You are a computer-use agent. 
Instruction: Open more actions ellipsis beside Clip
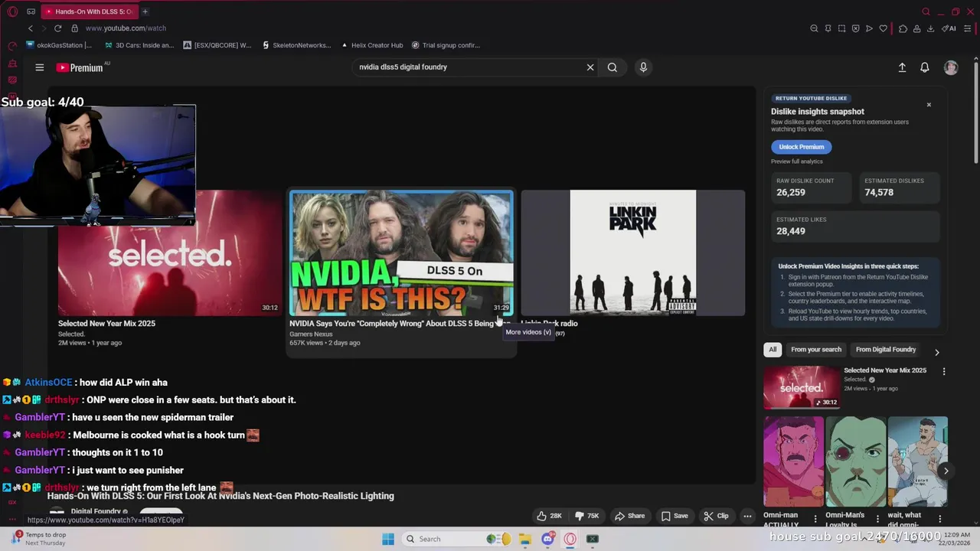click(x=747, y=516)
